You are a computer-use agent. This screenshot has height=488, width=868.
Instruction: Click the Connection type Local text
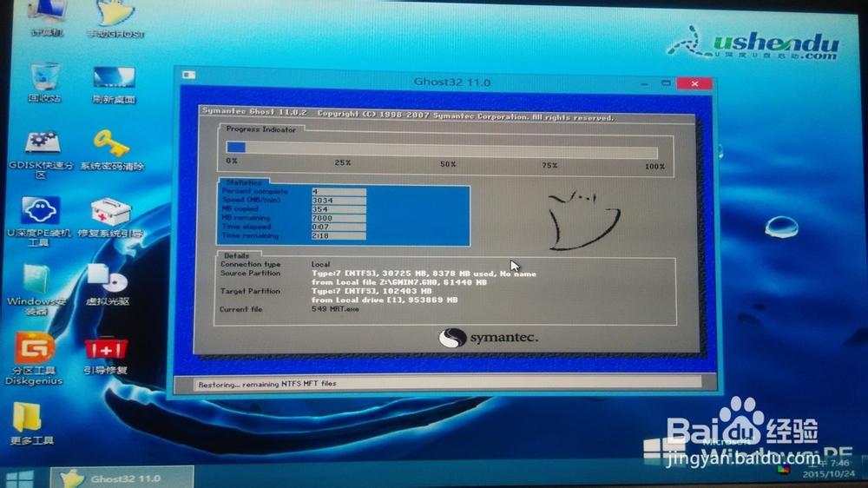320,264
